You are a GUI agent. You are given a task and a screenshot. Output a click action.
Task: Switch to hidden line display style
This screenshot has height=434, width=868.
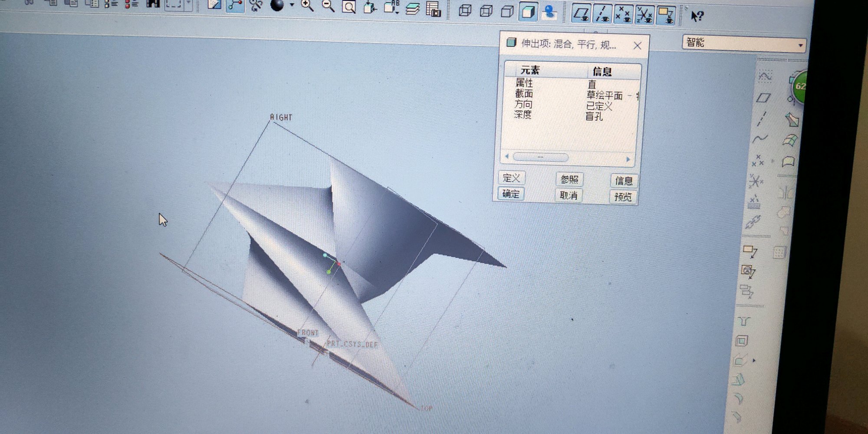486,11
